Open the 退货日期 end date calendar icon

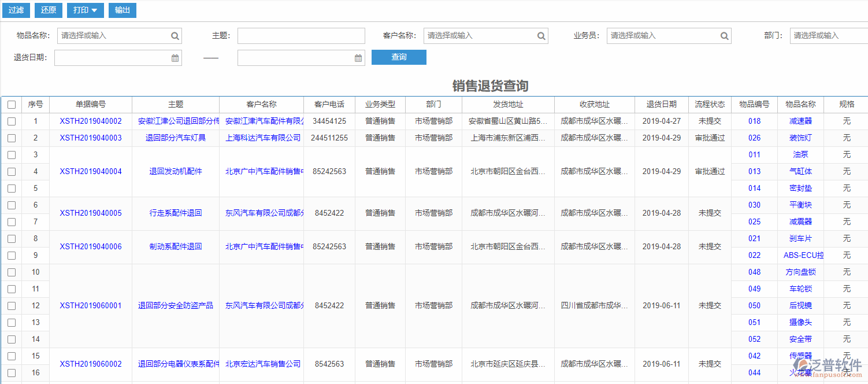point(357,57)
